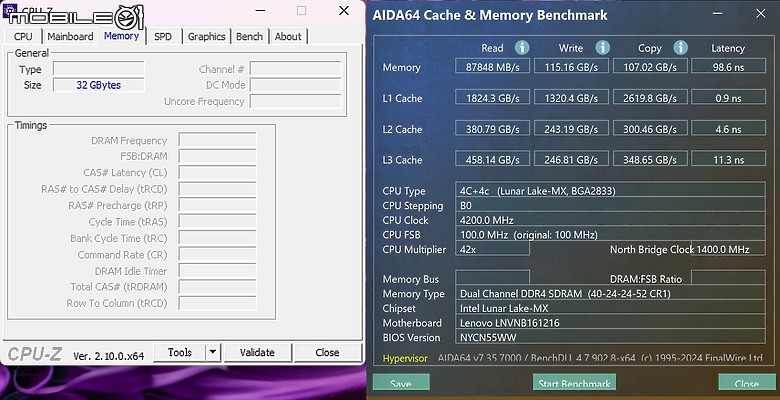Click the Read info icon in AIDA64

point(522,48)
